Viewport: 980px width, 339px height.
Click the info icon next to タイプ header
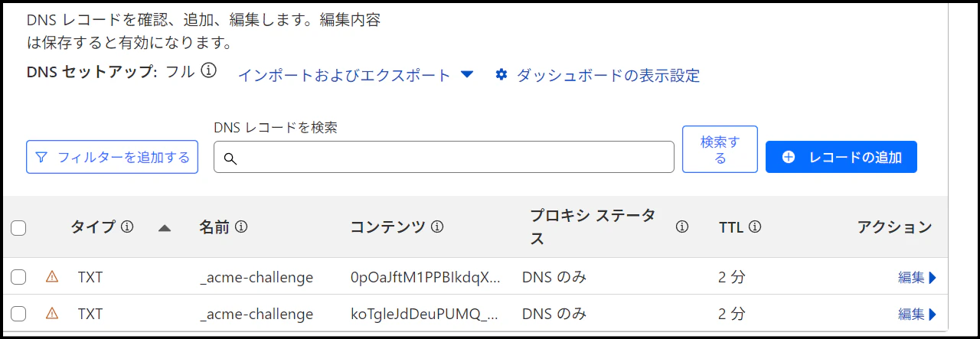click(127, 227)
